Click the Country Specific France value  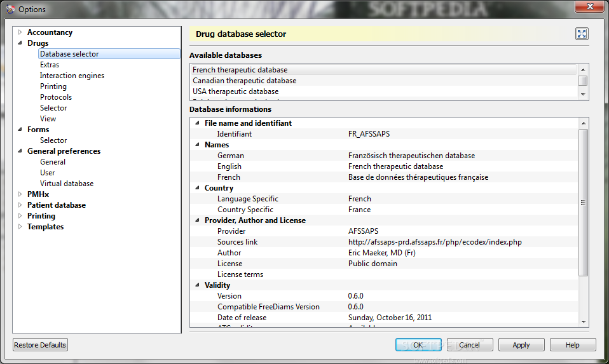[359, 210]
